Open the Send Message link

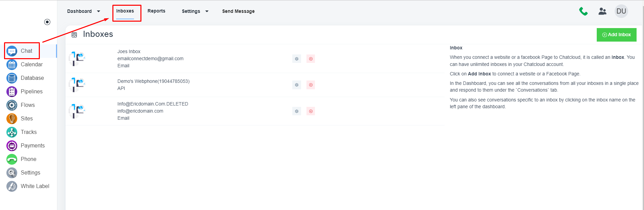[x=238, y=11]
